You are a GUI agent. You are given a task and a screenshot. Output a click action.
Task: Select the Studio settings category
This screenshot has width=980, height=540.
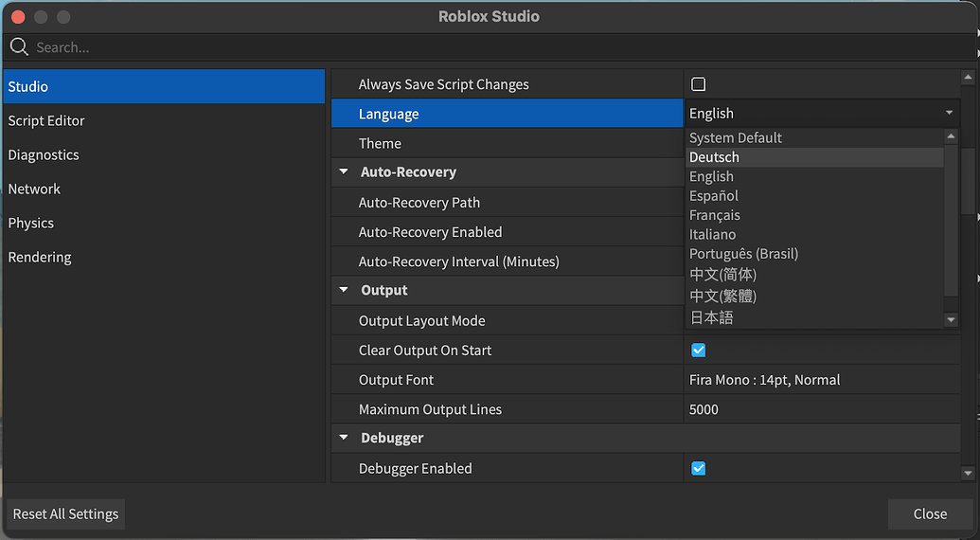point(164,86)
